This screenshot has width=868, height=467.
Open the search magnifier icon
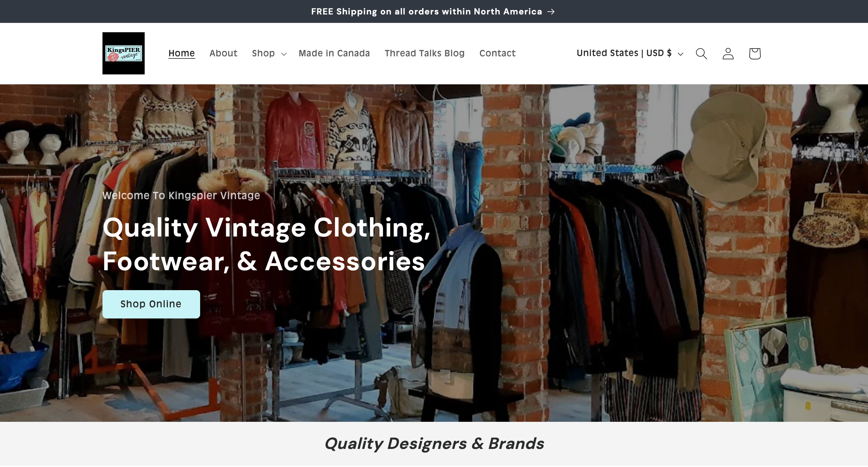701,53
